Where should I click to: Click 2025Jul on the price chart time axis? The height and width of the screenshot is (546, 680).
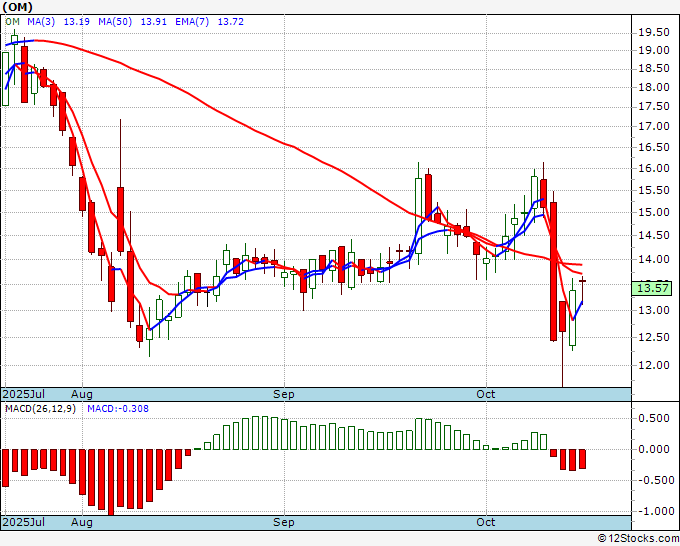point(23,394)
